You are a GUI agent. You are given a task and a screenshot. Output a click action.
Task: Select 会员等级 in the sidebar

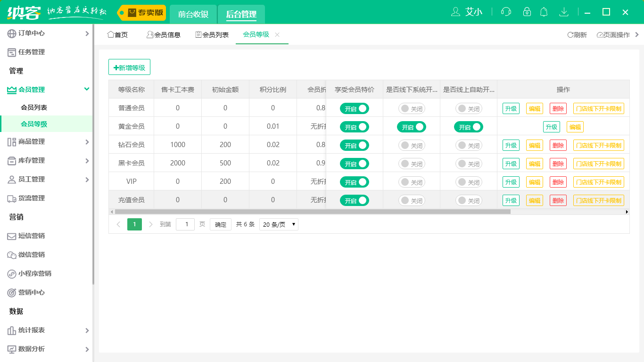(34, 124)
